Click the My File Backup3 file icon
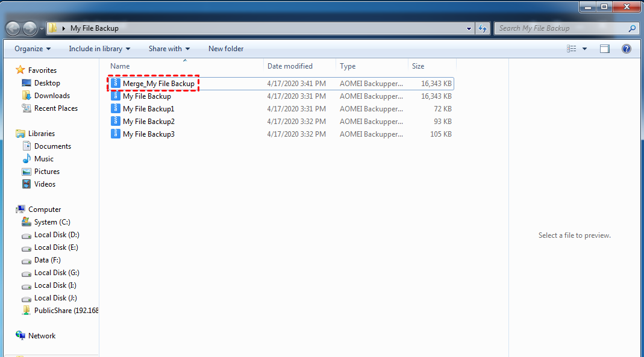This screenshot has width=644, height=357. click(x=116, y=134)
